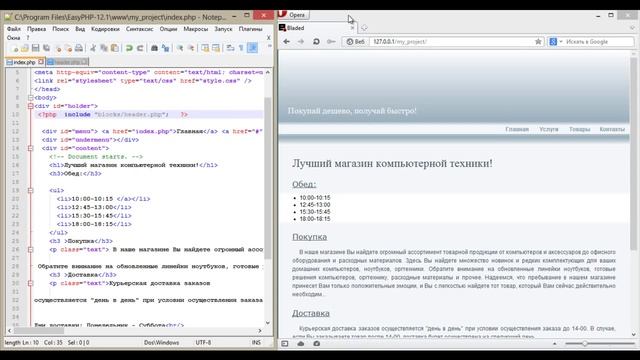Go back in Opera browser

click(x=287, y=42)
